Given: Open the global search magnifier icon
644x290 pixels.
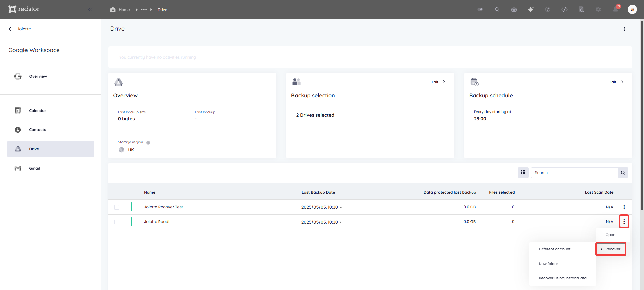Looking at the screenshot, I should coord(497,9).
